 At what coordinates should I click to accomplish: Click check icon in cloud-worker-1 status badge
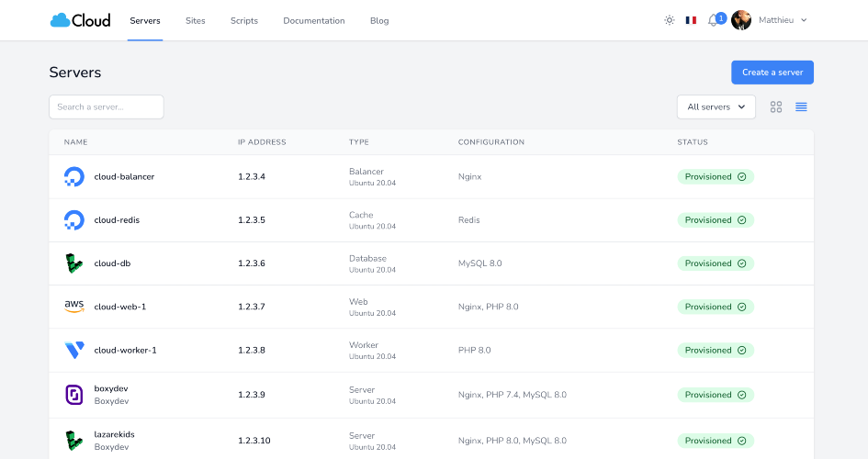click(742, 350)
